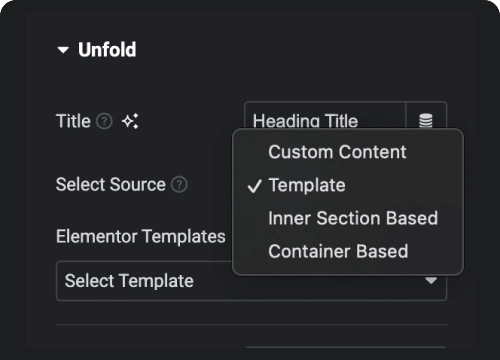This screenshot has width=500, height=360.
Task: Click the Select Template placeholder text
Action: click(129, 281)
